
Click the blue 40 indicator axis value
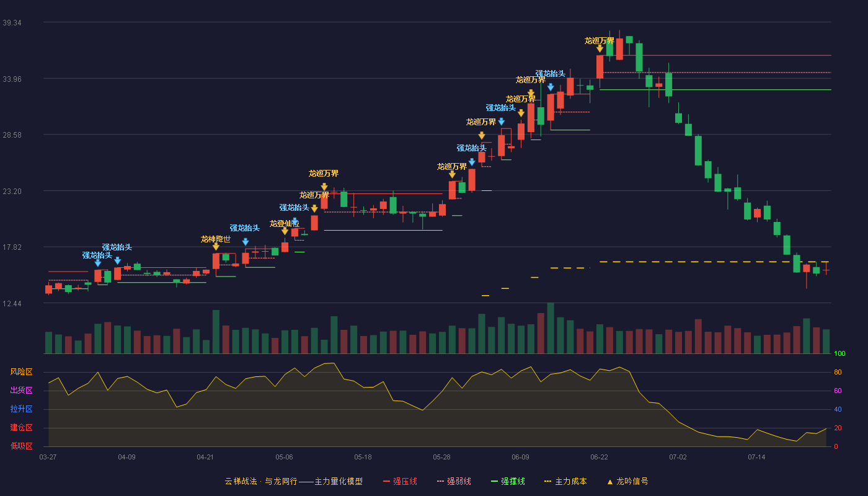[838, 409]
